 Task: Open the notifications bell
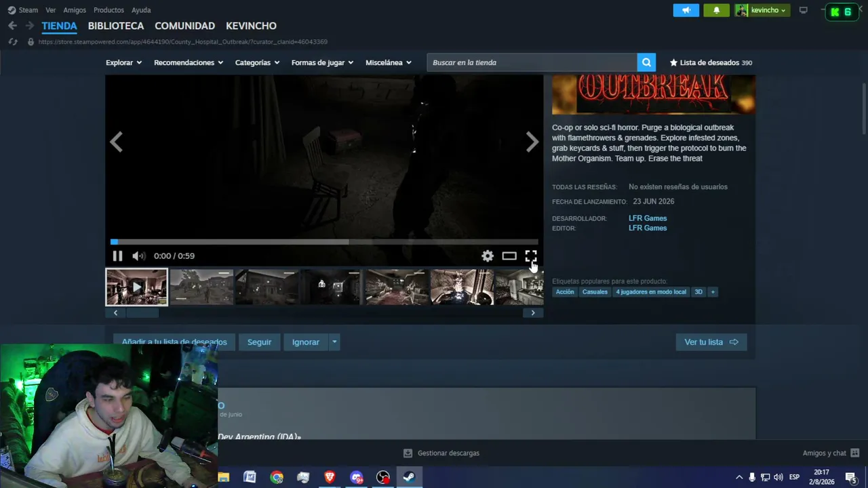pos(717,10)
